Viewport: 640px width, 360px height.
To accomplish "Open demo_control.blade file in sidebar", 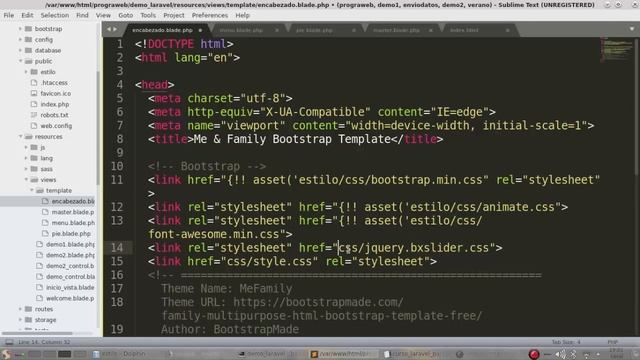I will (x=70, y=277).
